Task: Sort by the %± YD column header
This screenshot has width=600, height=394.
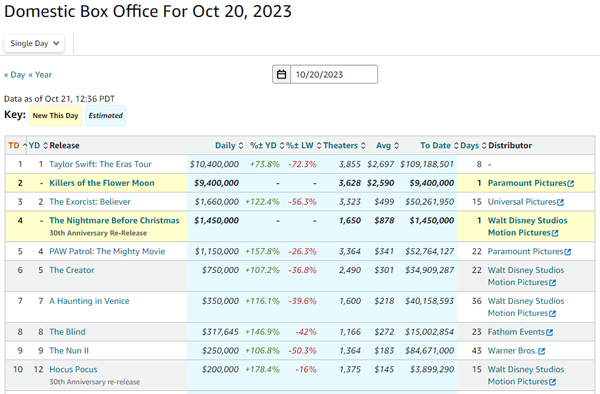Action: tap(263, 145)
